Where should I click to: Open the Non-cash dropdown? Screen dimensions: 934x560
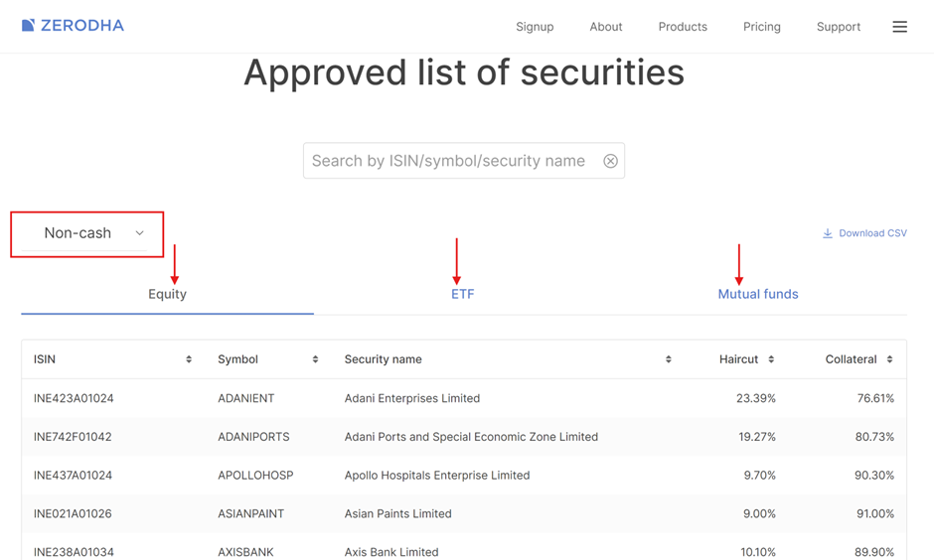coord(87,233)
